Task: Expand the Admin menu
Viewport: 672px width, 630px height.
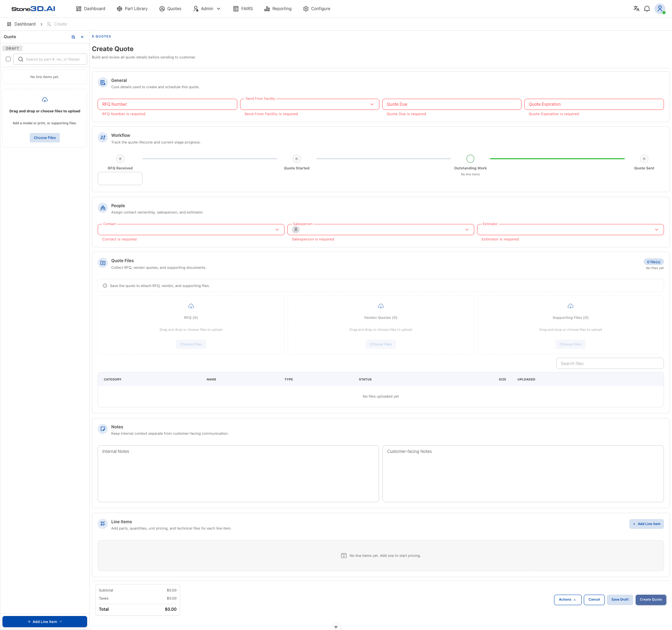Action: point(207,9)
